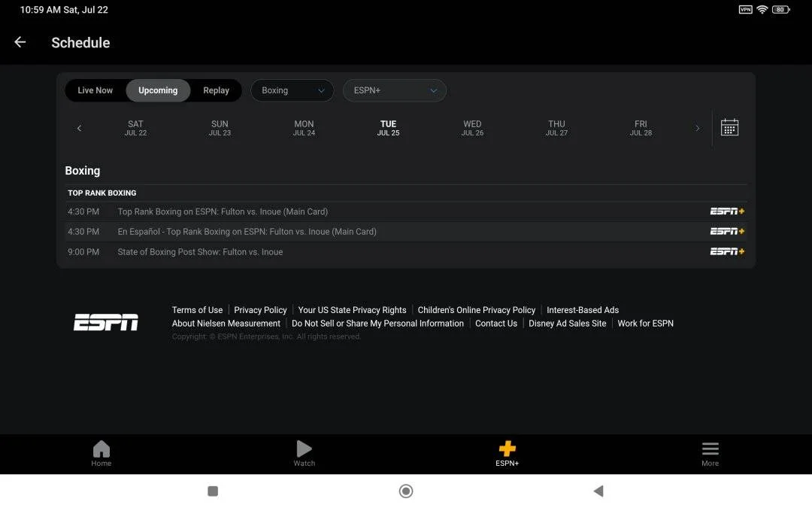Select MON JUL 24 date

coord(304,128)
